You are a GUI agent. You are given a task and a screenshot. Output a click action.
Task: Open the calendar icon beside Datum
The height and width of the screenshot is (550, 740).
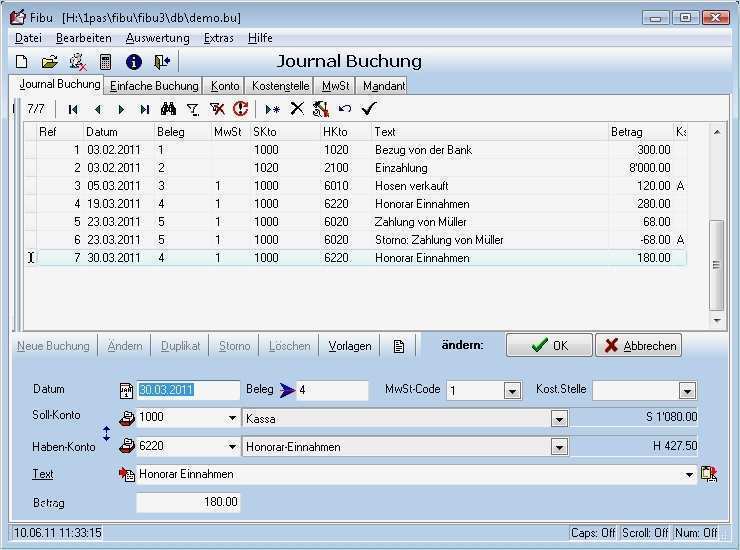[x=126, y=390]
